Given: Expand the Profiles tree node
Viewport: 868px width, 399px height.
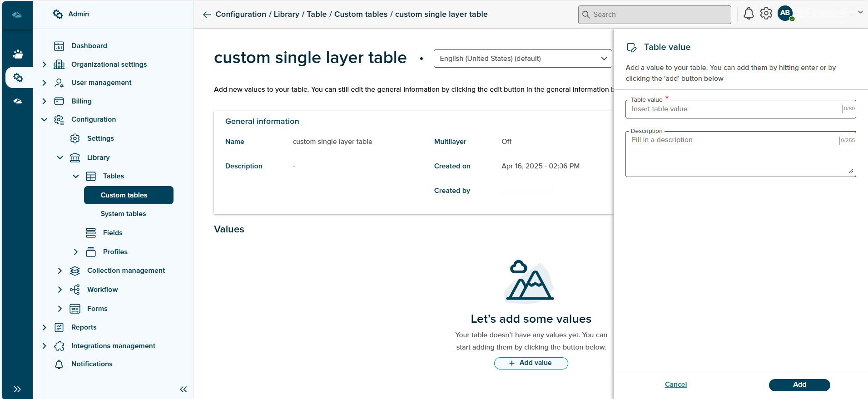Looking at the screenshot, I should pyautogui.click(x=76, y=252).
